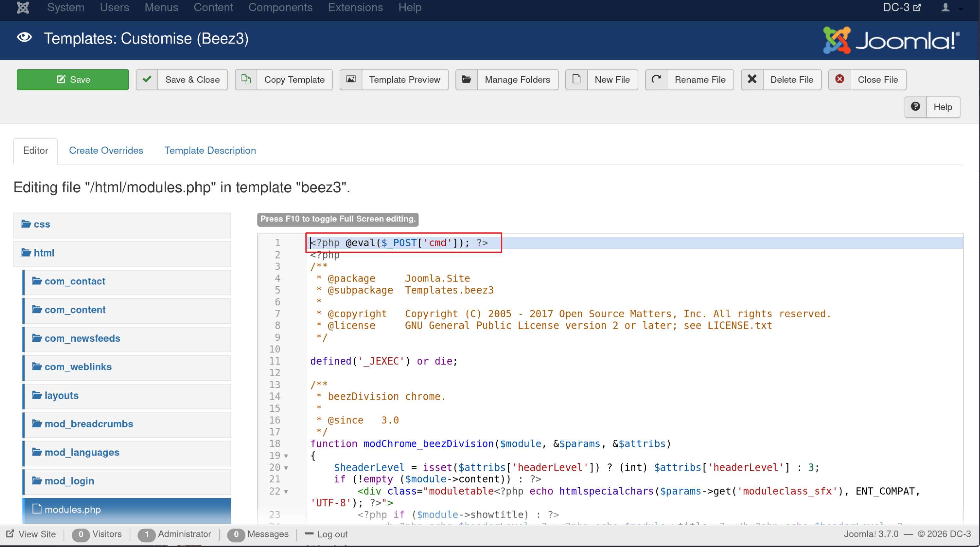Fold code at line 19 arrow
This screenshot has height=547, width=980.
[286, 456]
